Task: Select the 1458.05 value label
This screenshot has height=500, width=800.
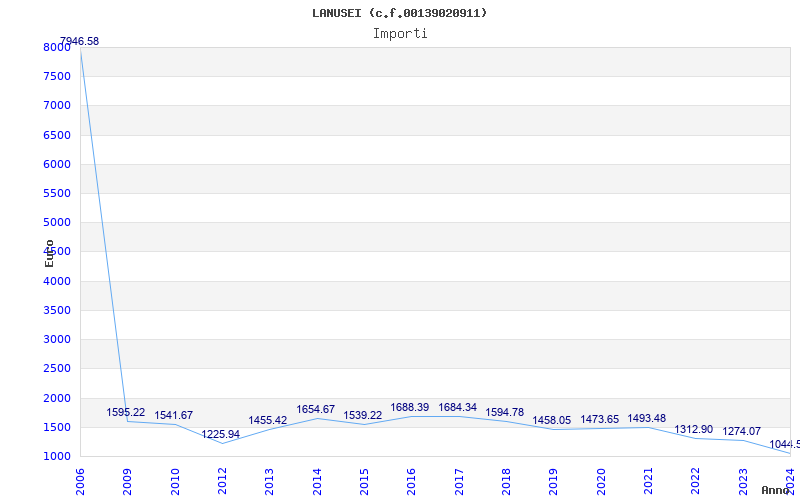Action: click(552, 420)
